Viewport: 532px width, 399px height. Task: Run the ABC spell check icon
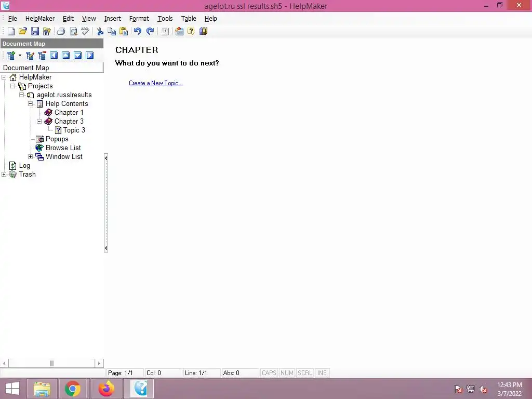(x=85, y=31)
